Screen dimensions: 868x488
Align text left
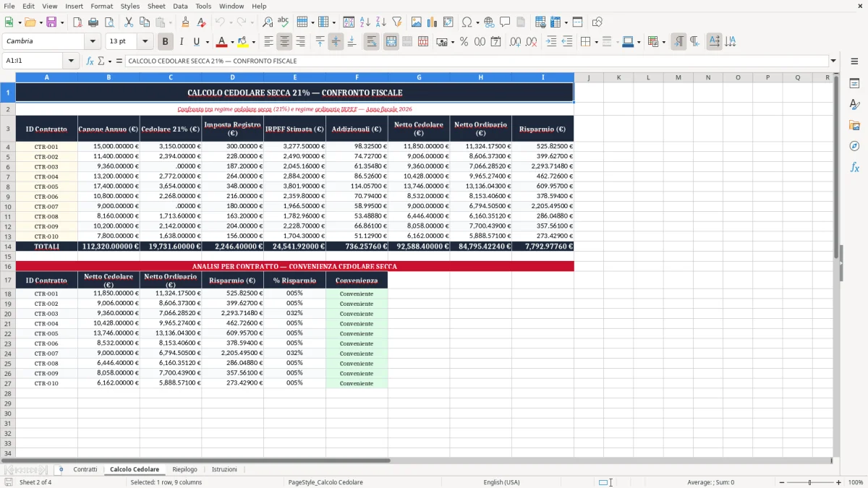[x=268, y=42]
